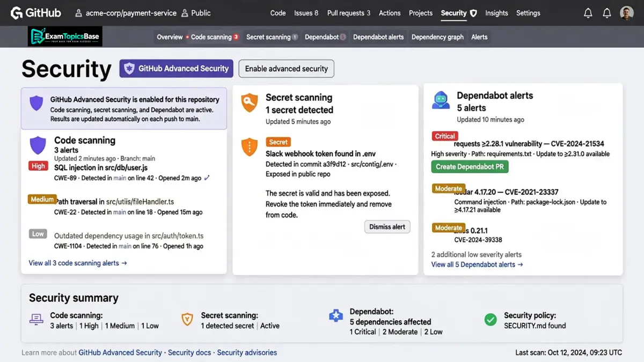Open the Settings tab

click(528, 13)
